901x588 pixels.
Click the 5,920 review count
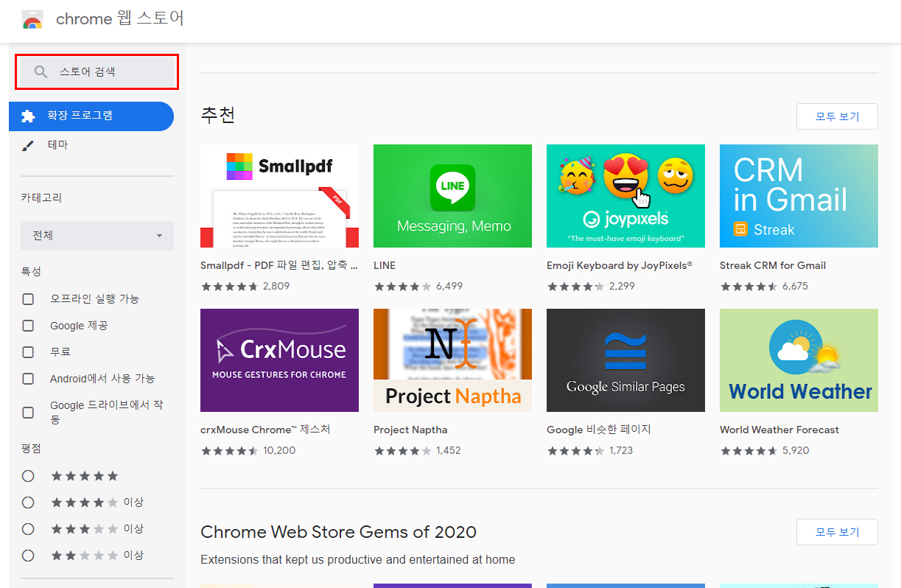[796, 450]
